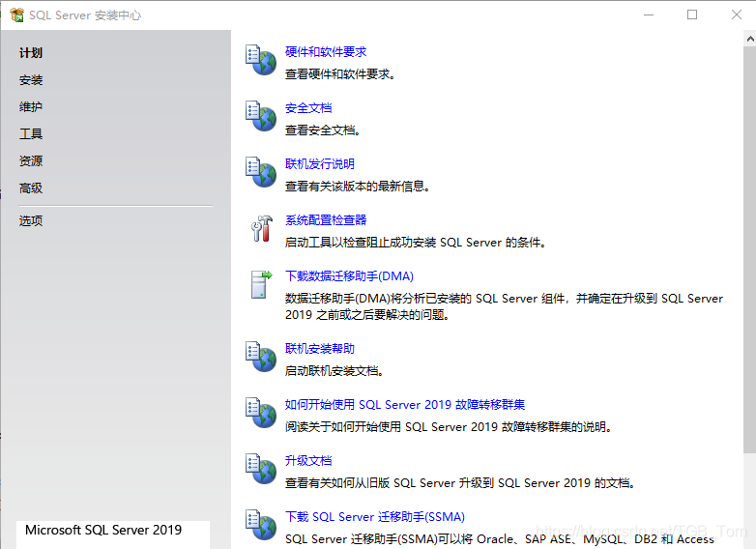Close the SQL Server 安装中心 window

point(737,14)
